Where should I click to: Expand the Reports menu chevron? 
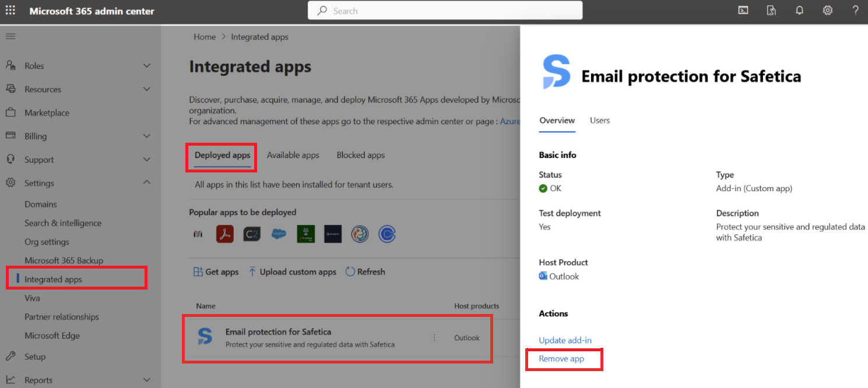[147, 380]
